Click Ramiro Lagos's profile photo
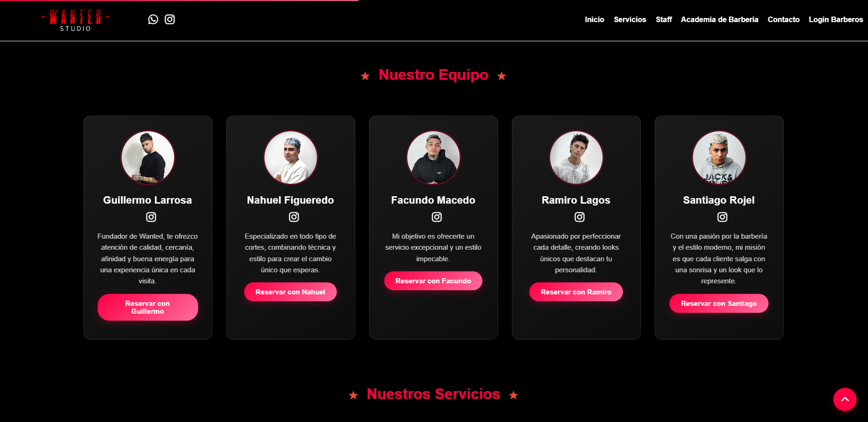The width and height of the screenshot is (868, 422). [576, 158]
